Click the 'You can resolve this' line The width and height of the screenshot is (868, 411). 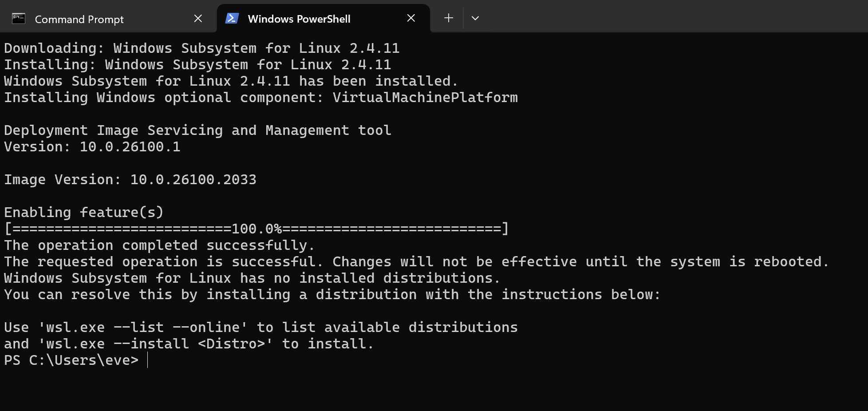pyautogui.click(x=332, y=294)
